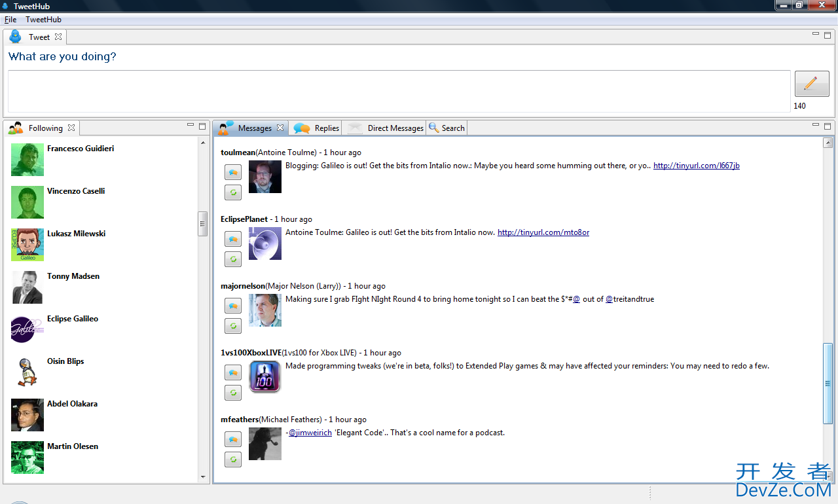This screenshot has width=838, height=504.
Task: Click Abdel Olakara's avatar
Action: point(27,415)
